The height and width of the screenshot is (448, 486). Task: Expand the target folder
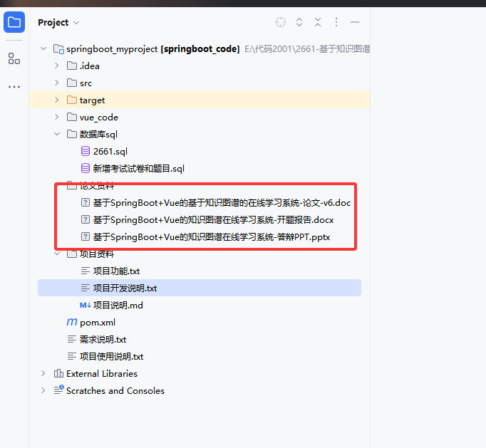tap(57, 100)
